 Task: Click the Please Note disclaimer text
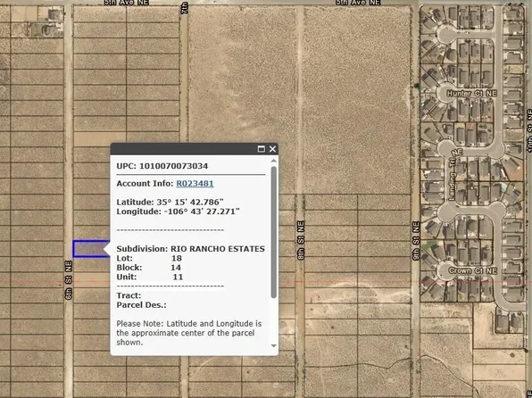tap(189, 333)
